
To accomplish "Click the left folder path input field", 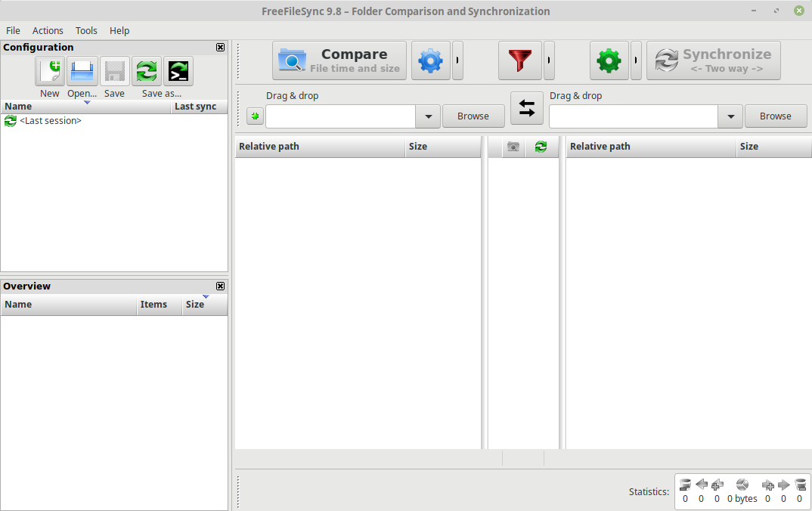I will [341, 116].
